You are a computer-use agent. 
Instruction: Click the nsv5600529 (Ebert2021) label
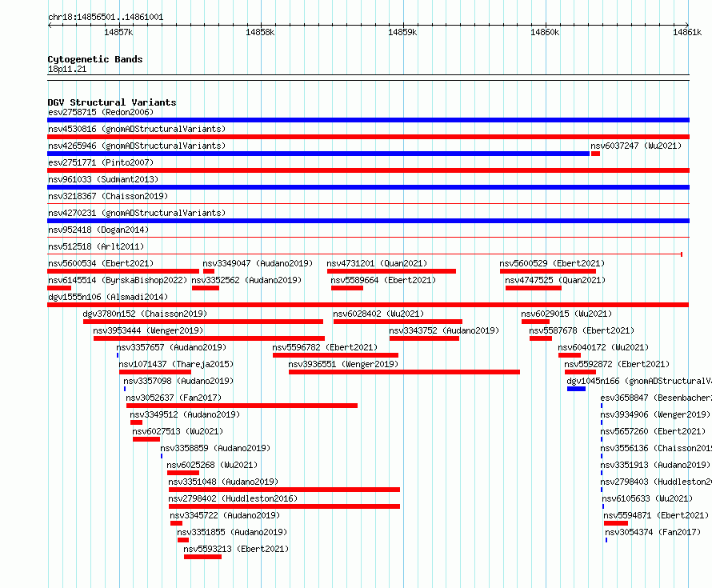click(x=552, y=263)
